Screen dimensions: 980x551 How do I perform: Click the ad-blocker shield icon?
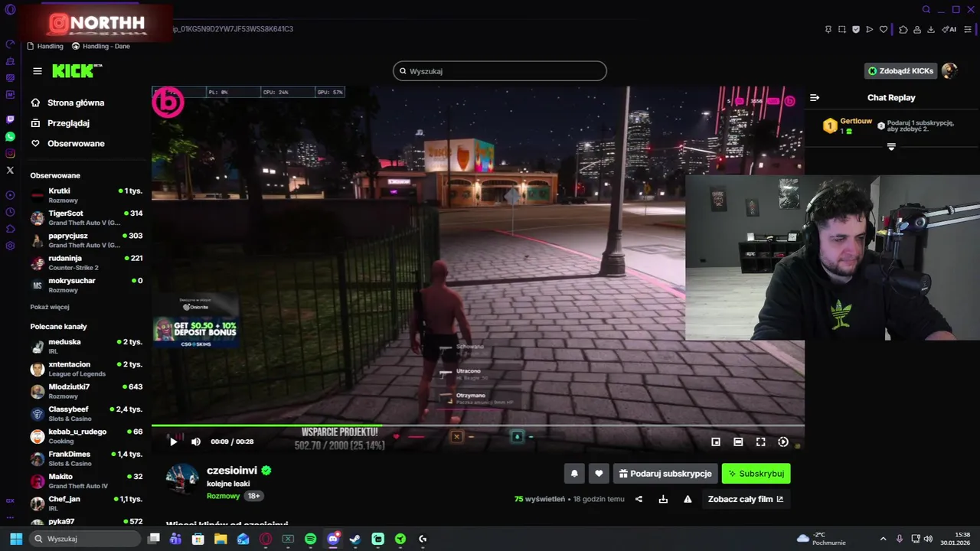[856, 29]
